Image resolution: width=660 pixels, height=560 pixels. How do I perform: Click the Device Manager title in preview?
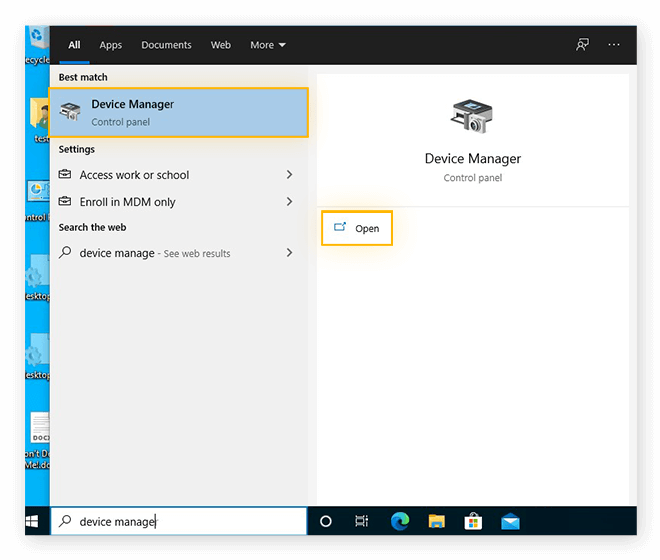[x=473, y=159]
